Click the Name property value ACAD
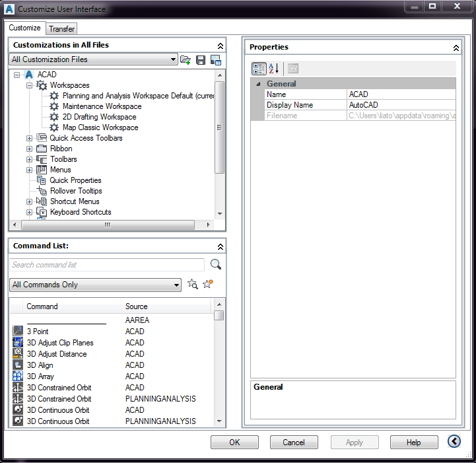Viewport: 476px width, 463px height. [401, 94]
